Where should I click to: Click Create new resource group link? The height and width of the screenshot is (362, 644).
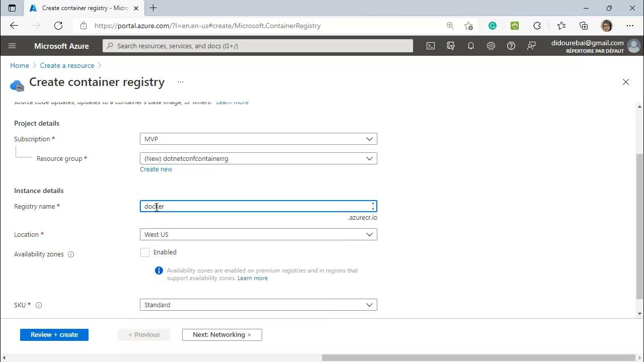point(156,169)
